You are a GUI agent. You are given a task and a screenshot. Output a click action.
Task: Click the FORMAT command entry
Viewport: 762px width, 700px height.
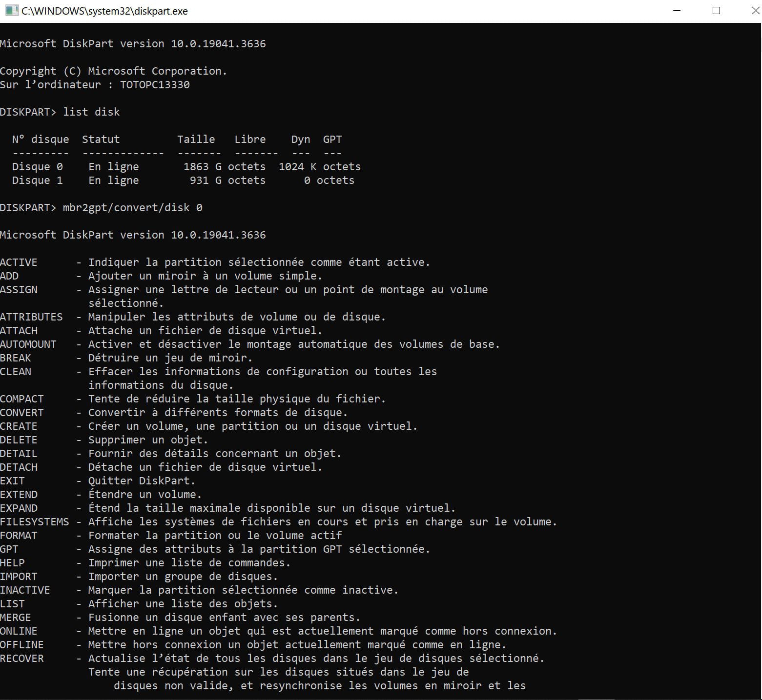[19, 536]
